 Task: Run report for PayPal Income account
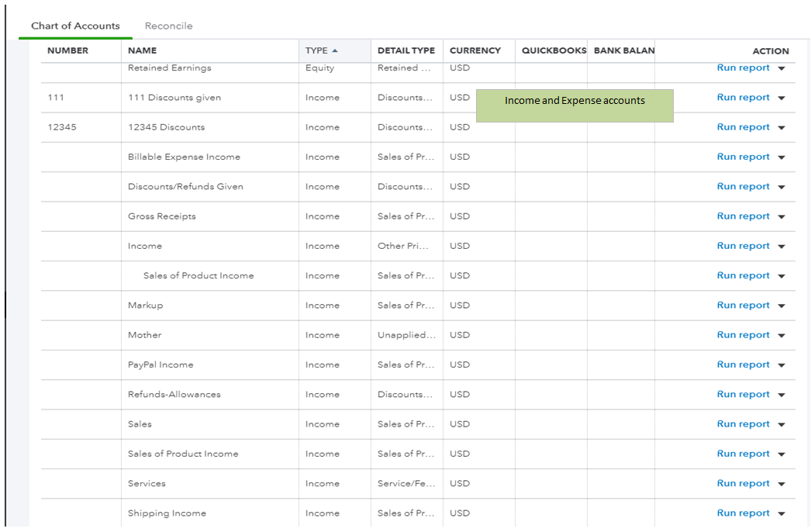743,364
